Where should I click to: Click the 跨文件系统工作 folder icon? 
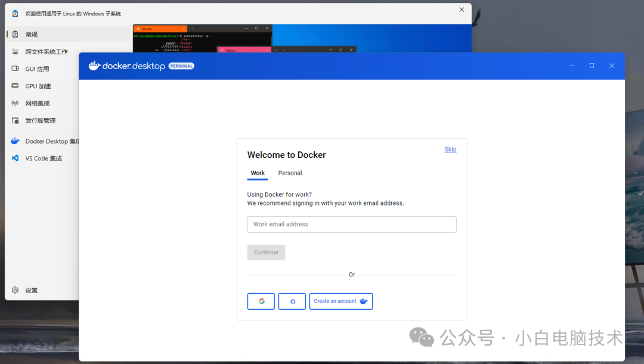pos(15,51)
